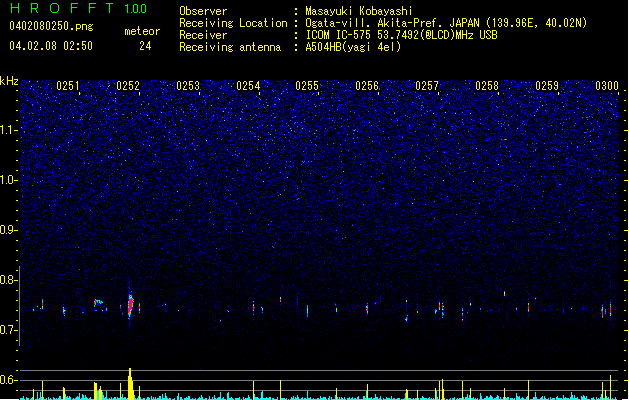
Task: Click the 0.7 kHz axis label
Action: pyautogui.click(x=9, y=330)
